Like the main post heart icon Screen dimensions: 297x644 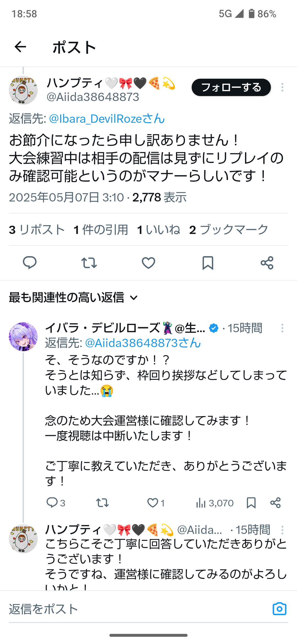148,263
